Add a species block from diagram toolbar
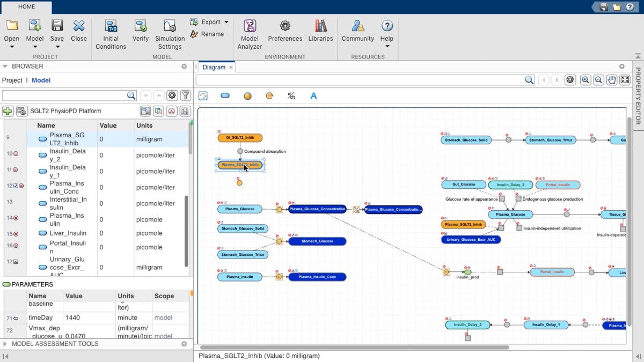This screenshot has width=644, height=362. pos(225,96)
